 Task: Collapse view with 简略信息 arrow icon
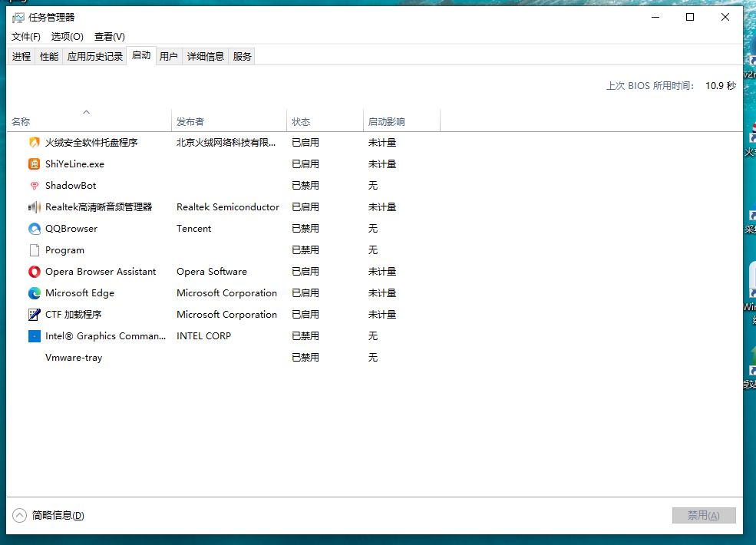click(20, 516)
